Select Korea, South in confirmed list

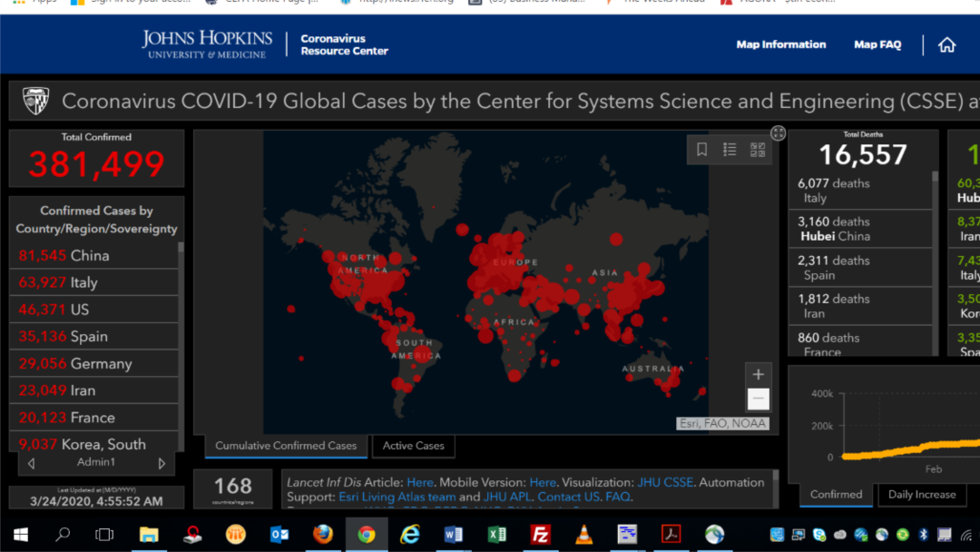point(93,441)
